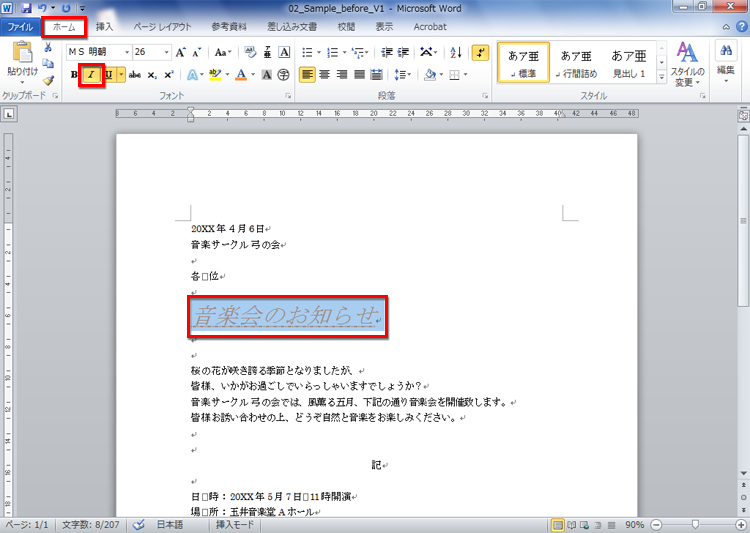The height and width of the screenshot is (533, 750).
Task: Apply shading paint bucket
Action: pos(430,75)
